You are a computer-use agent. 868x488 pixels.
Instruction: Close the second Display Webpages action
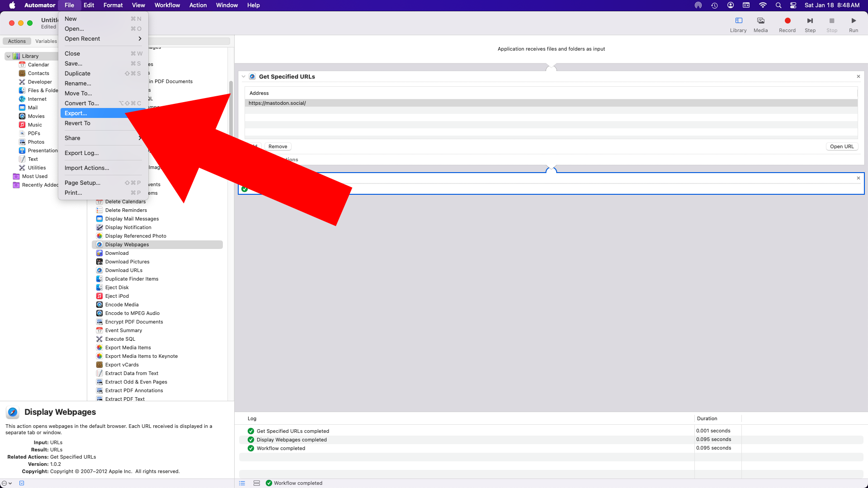pos(859,178)
